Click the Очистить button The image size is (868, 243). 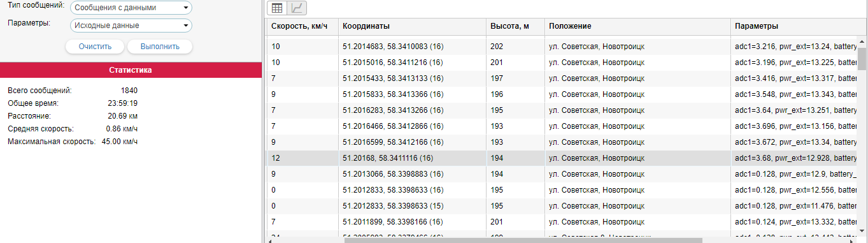click(95, 47)
